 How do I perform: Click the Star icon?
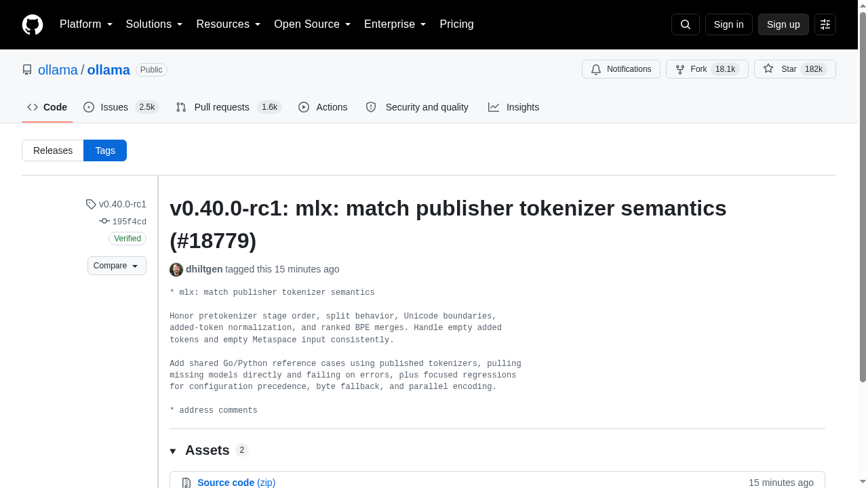pyautogui.click(x=768, y=68)
